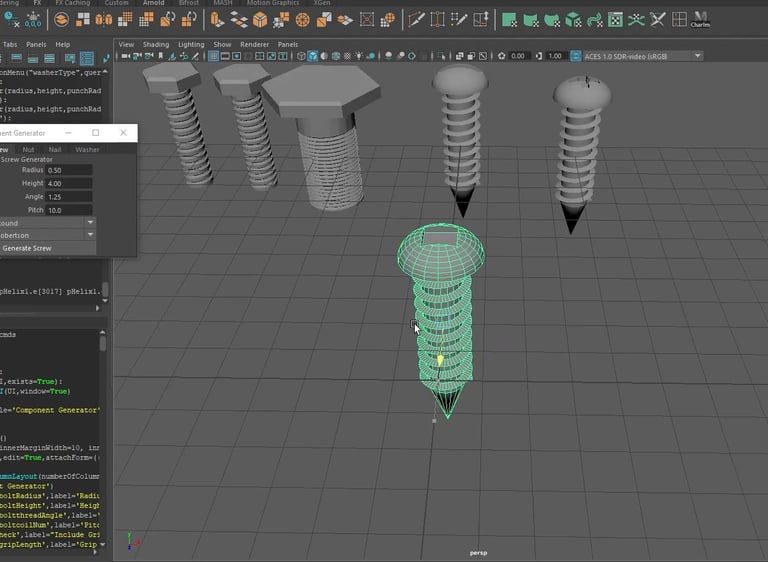Open the head type dropdown showing Round

click(x=47, y=222)
